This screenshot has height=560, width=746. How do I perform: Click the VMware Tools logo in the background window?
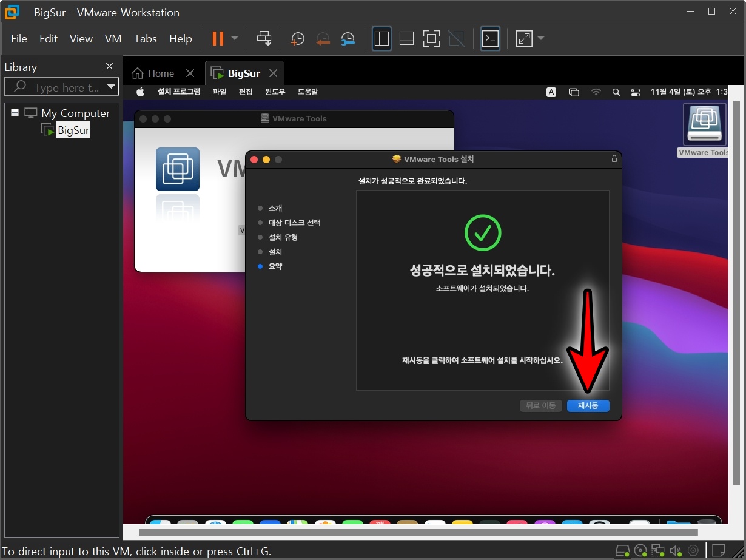coord(178,169)
